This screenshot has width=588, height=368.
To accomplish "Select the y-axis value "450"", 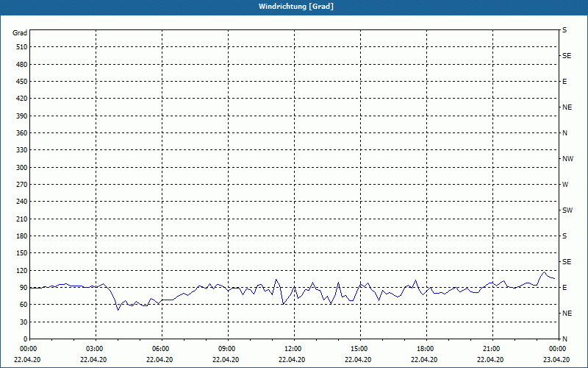I will tap(22, 82).
